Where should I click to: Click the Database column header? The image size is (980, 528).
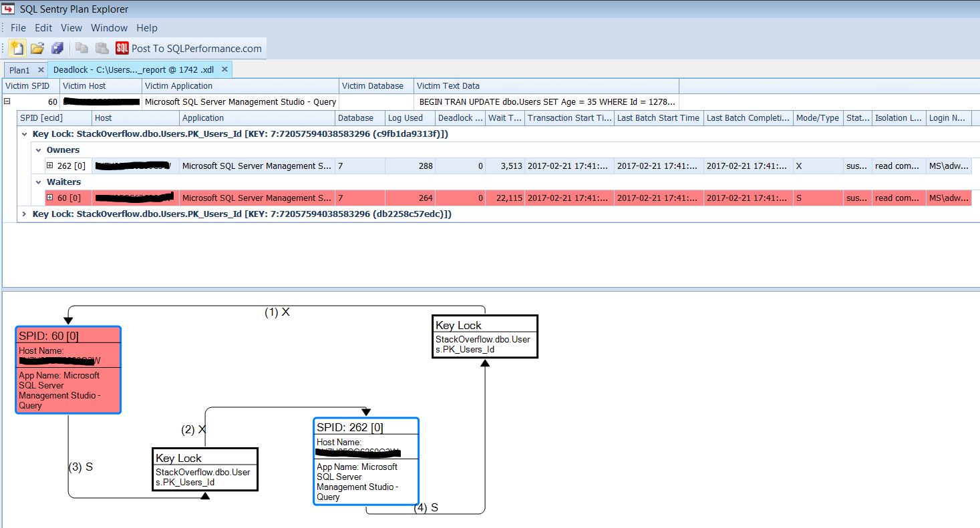point(360,118)
